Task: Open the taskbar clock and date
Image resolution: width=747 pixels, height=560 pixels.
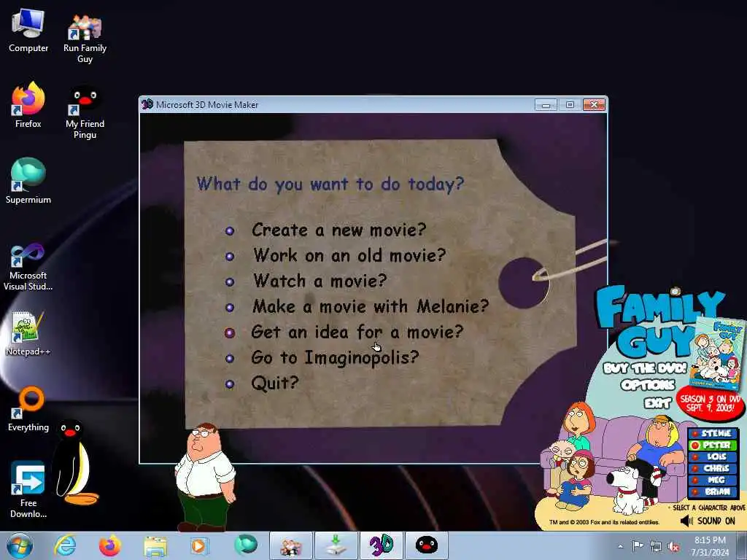Action: [711, 546]
